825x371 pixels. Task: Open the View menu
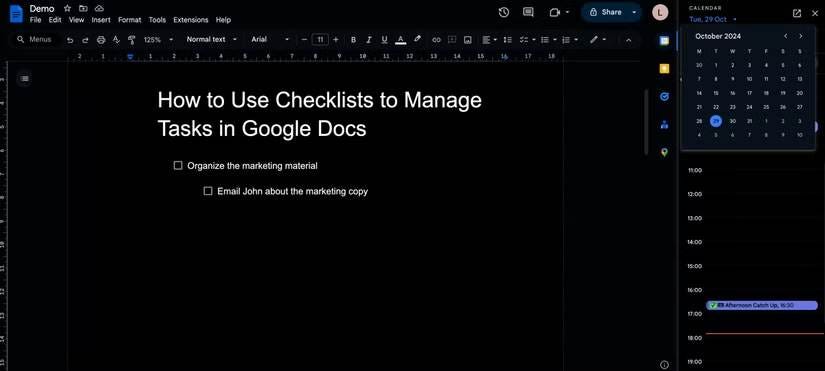[76, 20]
